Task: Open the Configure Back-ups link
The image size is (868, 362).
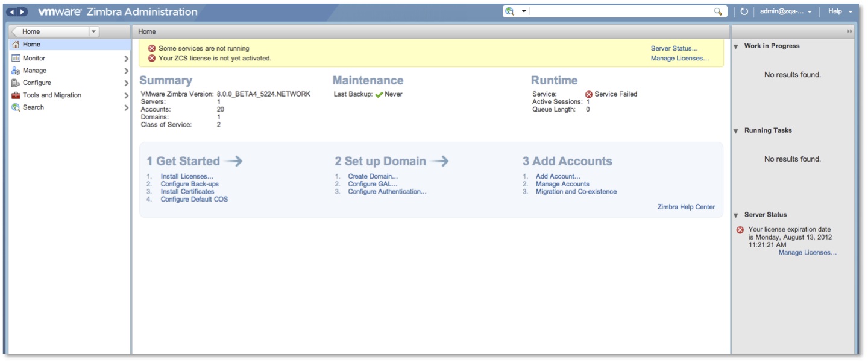Action: pyautogui.click(x=190, y=184)
